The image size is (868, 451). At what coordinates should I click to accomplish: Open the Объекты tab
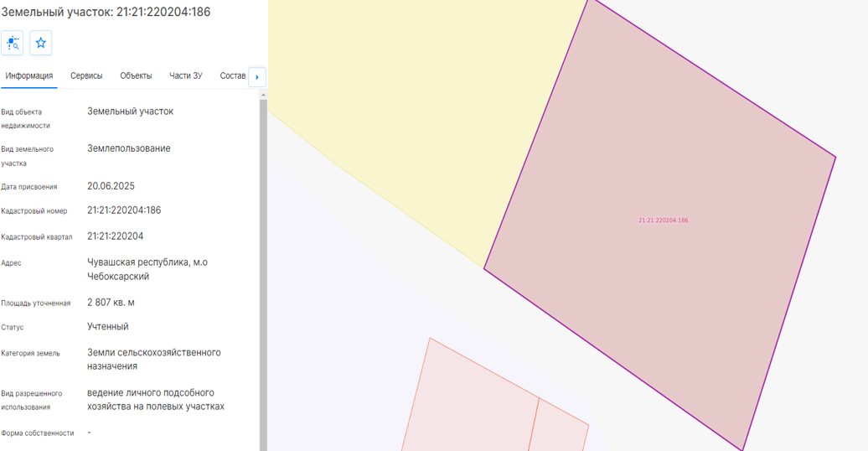point(136,76)
